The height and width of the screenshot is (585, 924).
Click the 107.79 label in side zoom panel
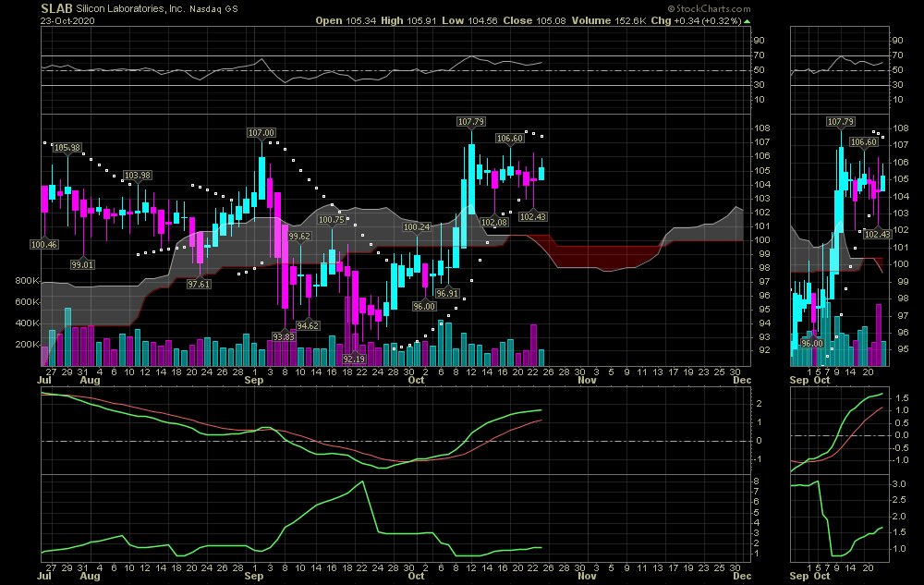point(840,121)
